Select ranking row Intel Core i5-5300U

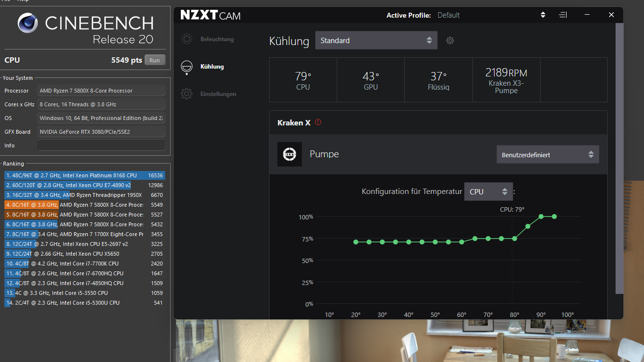click(85, 303)
